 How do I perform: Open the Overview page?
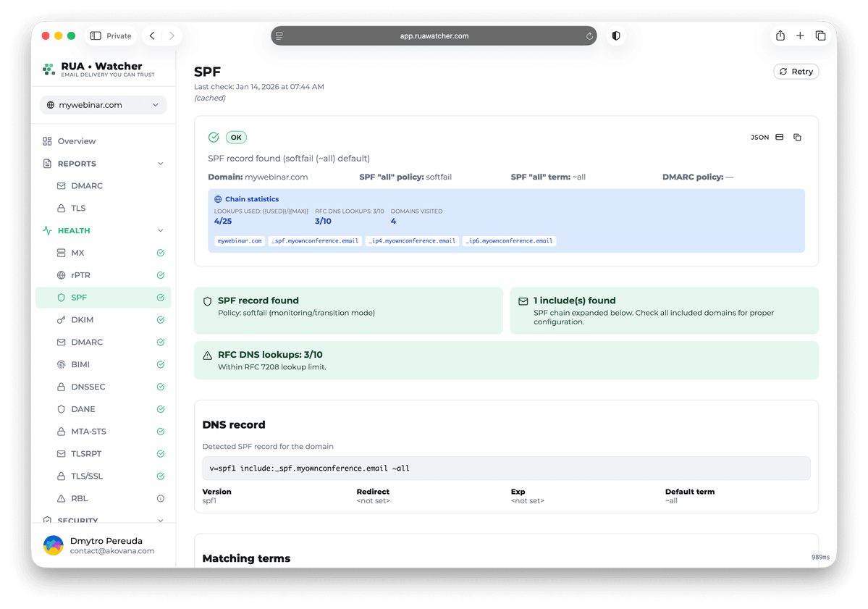point(79,141)
